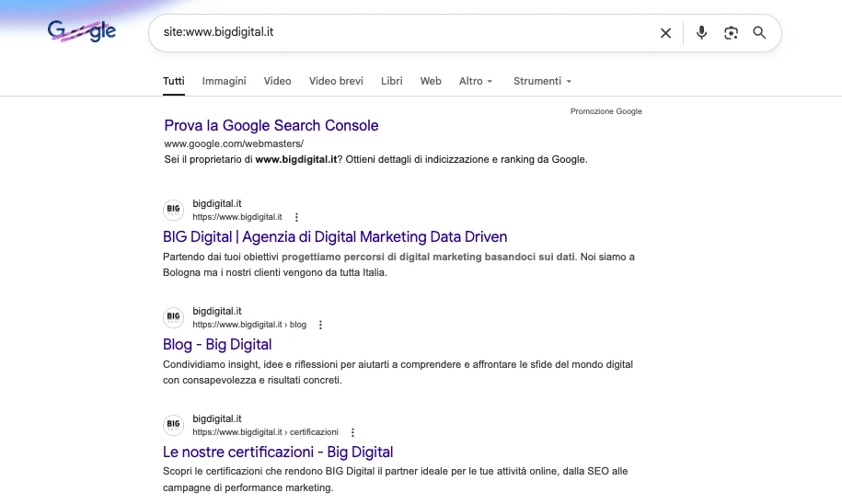Click the https://www.bigdigital.it › certificazioni URL
This screenshot has width=842, height=504.
pos(265,432)
